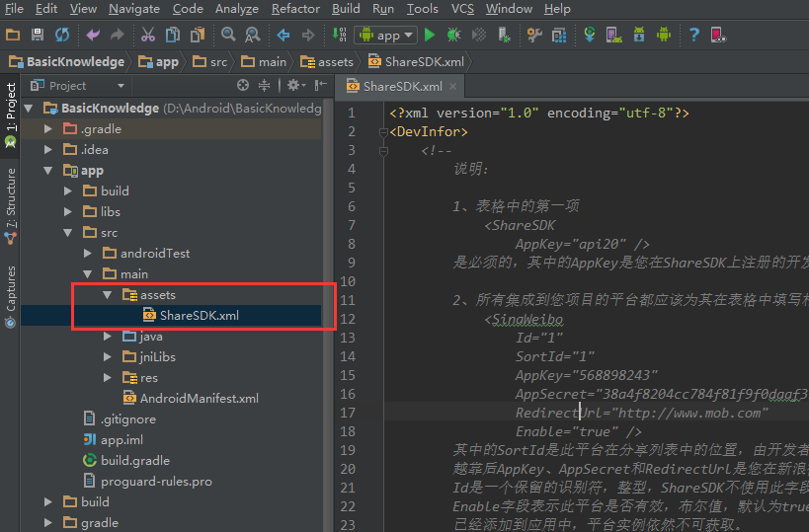The image size is (809, 532).
Task: Collapse the assets folder
Action: [108, 295]
